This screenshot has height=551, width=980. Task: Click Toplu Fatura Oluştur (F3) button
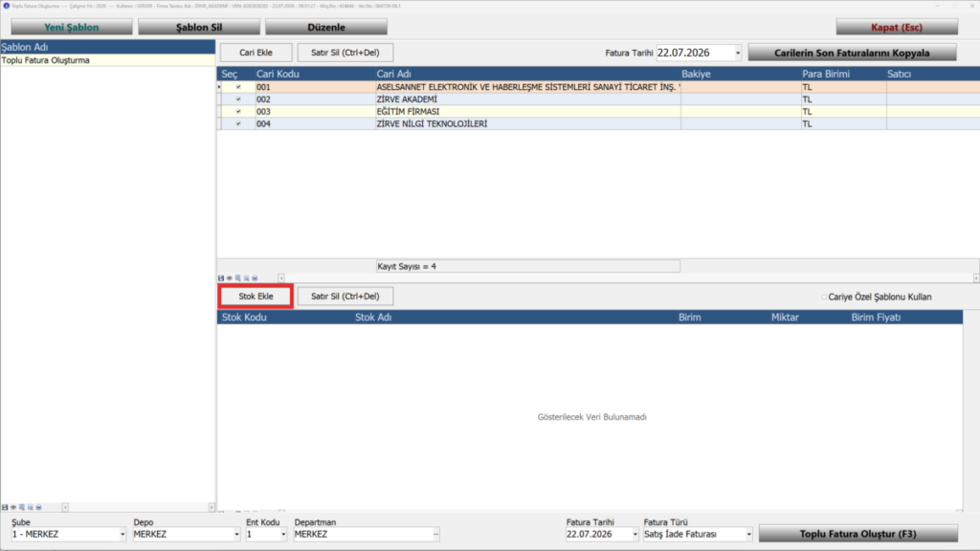(x=858, y=534)
